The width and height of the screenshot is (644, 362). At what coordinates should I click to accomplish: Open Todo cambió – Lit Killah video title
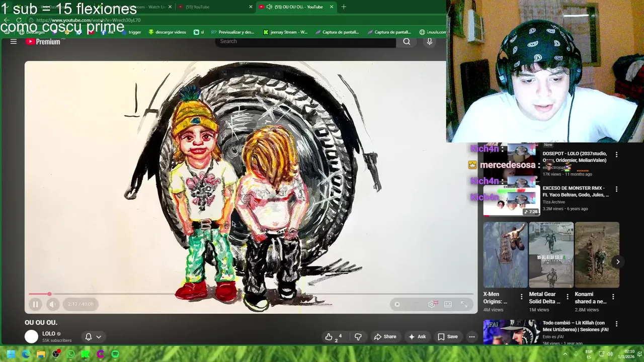[576, 326]
